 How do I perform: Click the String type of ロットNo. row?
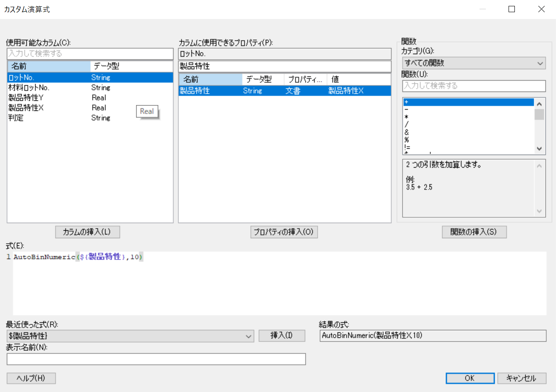point(101,77)
